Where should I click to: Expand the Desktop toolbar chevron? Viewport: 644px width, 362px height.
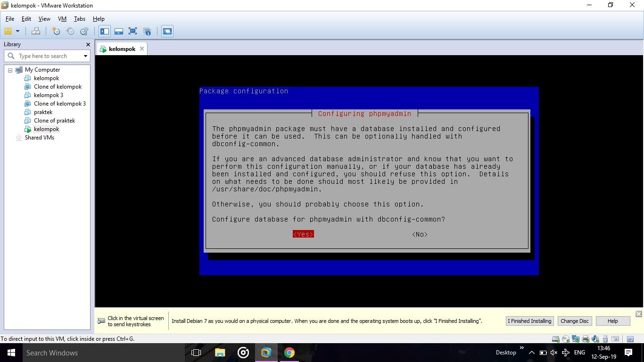(x=521, y=348)
